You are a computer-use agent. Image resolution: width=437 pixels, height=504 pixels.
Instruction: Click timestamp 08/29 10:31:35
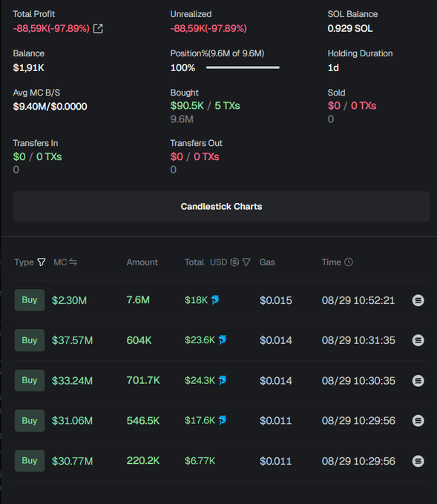[358, 340]
